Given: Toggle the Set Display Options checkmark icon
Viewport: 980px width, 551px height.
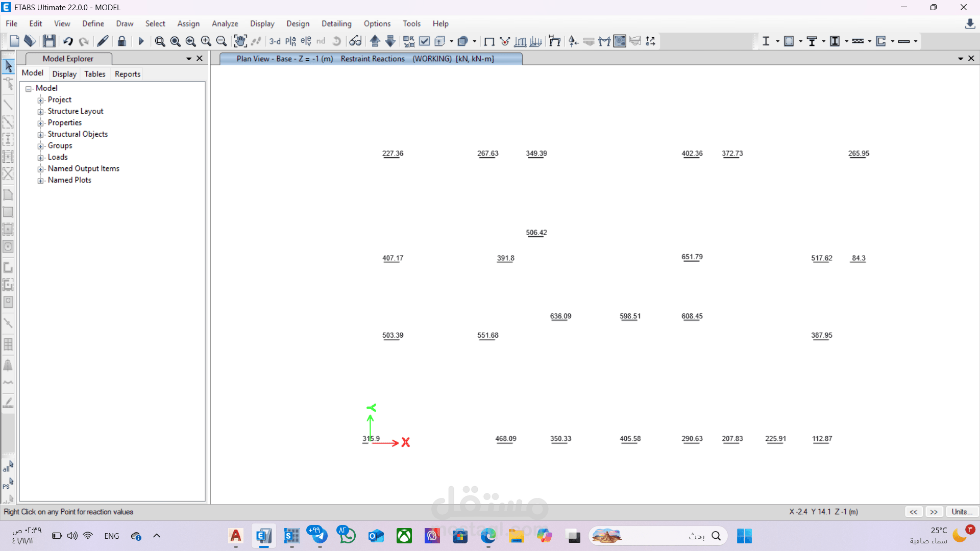Looking at the screenshot, I should (424, 41).
